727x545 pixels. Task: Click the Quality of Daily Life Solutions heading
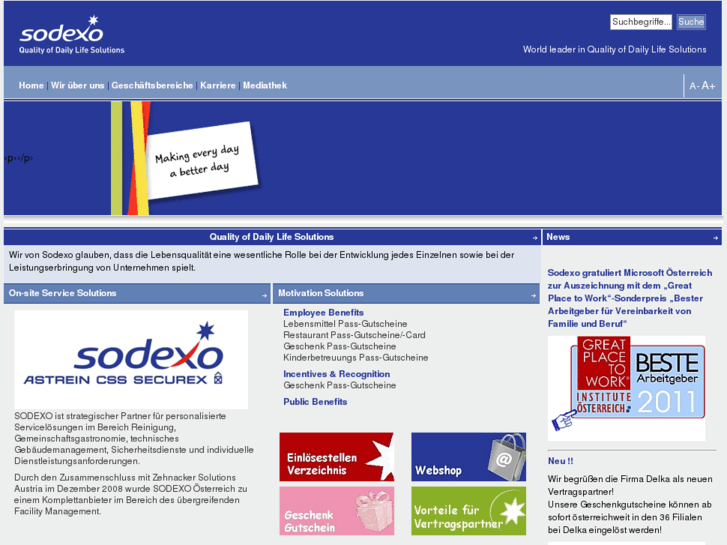(271, 237)
